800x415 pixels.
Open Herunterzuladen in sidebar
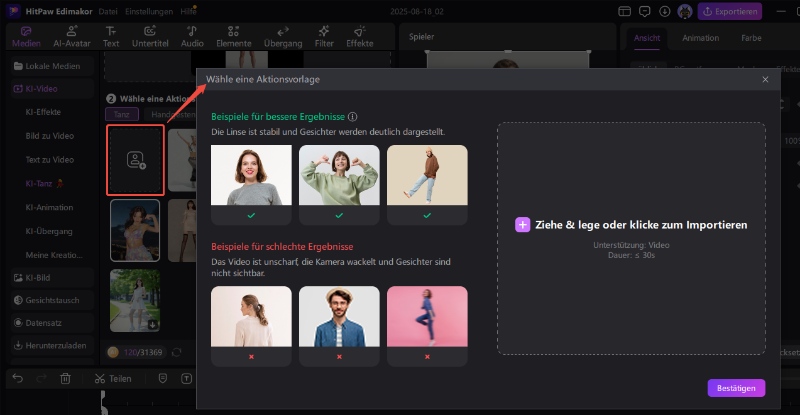pyautogui.click(x=52, y=345)
